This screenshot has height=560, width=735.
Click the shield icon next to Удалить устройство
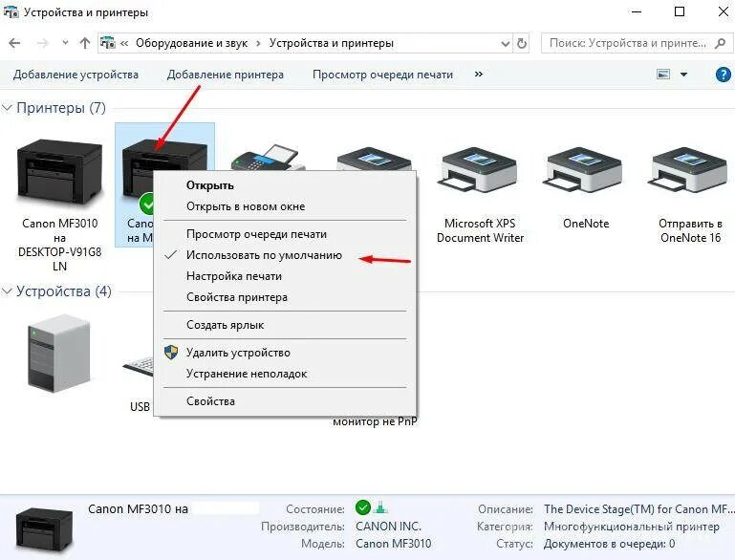point(171,353)
